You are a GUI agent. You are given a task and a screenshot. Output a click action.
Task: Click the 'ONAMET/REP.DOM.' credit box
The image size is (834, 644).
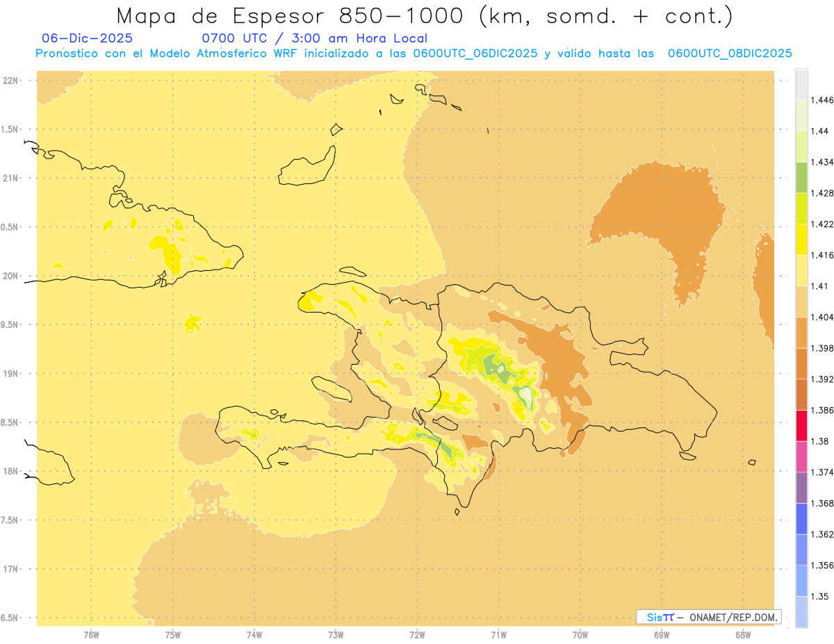tap(708, 617)
